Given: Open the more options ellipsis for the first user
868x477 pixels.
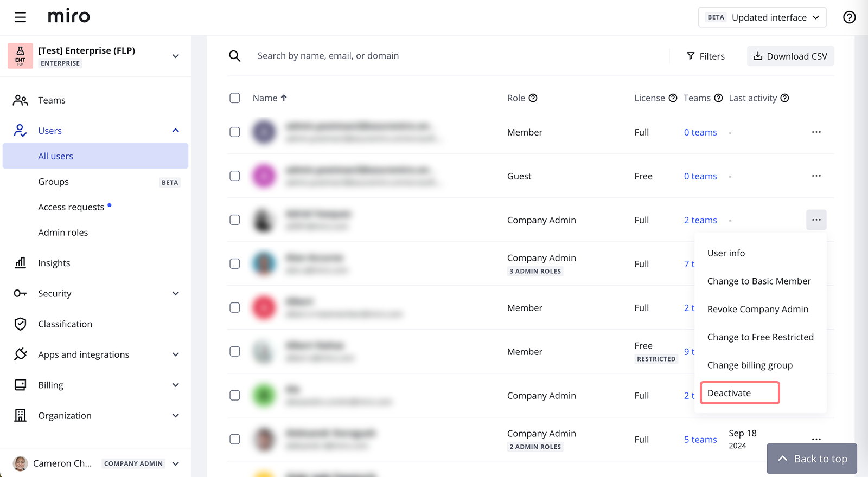Looking at the screenshot, I should pos(816,132).
